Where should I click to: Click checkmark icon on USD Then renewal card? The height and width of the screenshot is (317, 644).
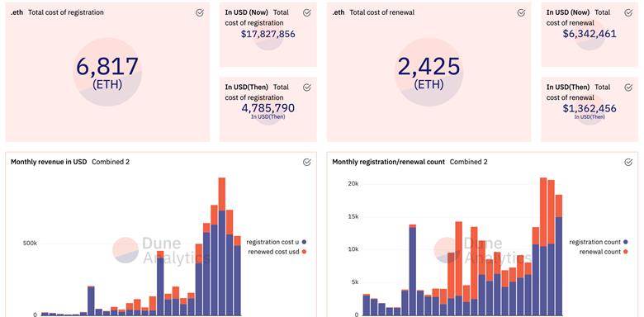(628, 88)
